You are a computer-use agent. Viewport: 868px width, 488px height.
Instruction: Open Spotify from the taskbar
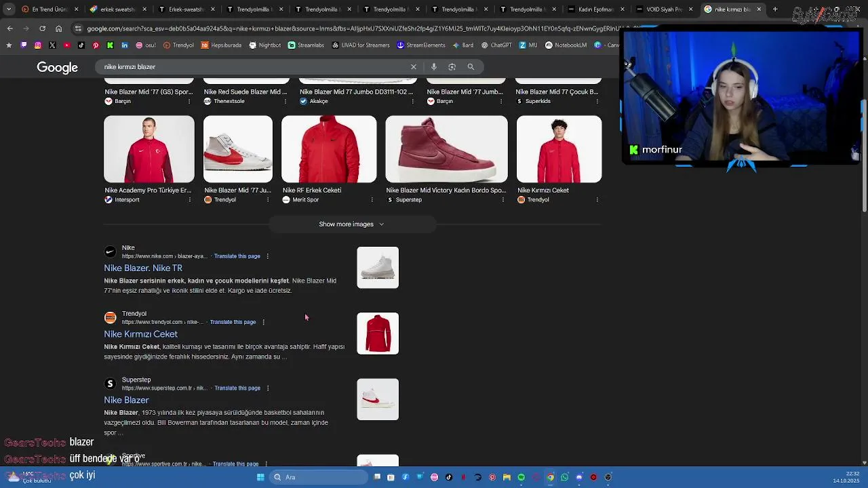521,477
